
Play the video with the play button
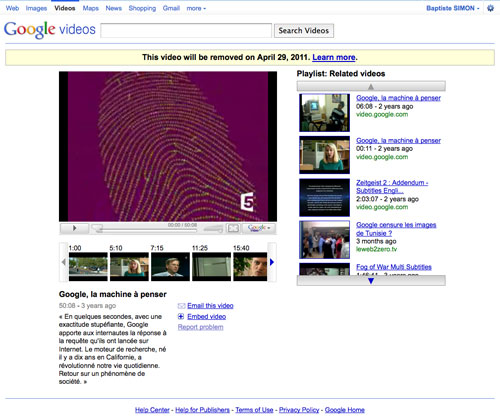click(x=74, y=228)
